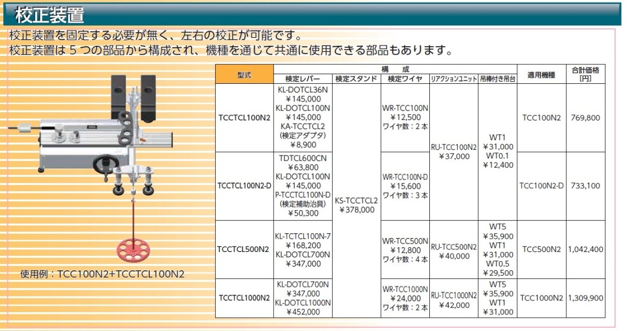Select the sentence starting 校正装置は5つの部品から構成され
Viewport: 644px width, 331px height.
click(231, 51)
